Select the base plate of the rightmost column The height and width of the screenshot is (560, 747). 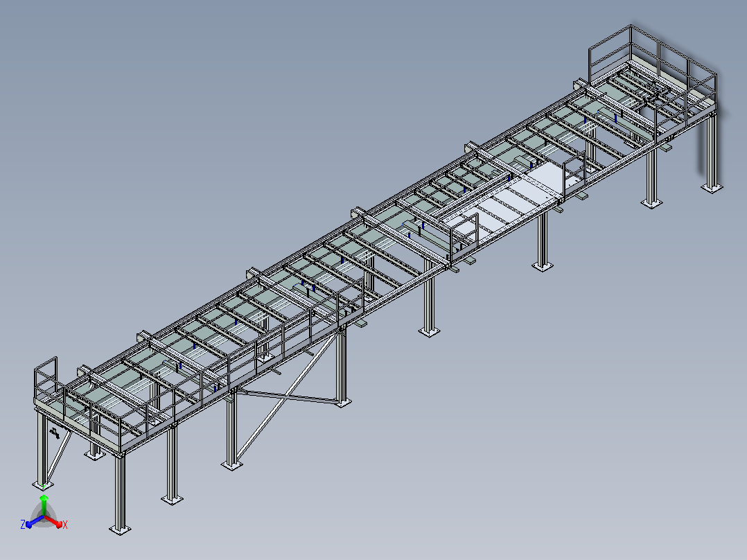712,188
